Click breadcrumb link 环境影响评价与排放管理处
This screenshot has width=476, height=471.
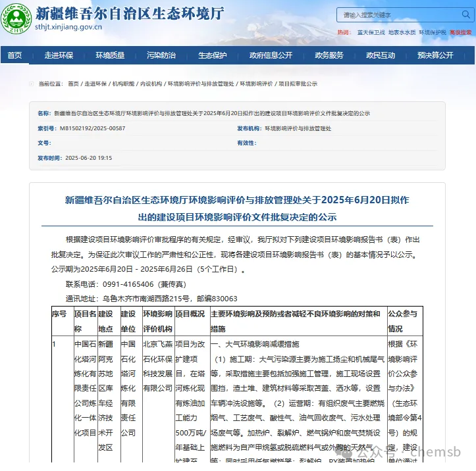coord(201,84)
